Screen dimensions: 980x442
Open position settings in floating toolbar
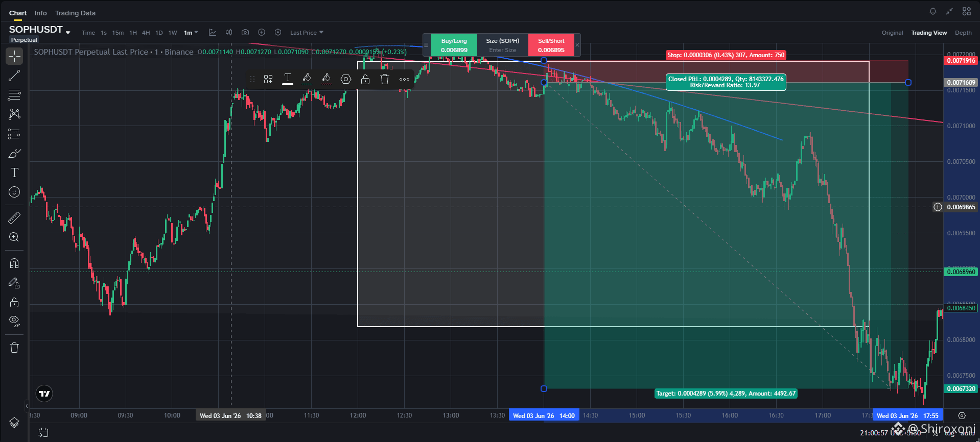click(x=346, y=79)
